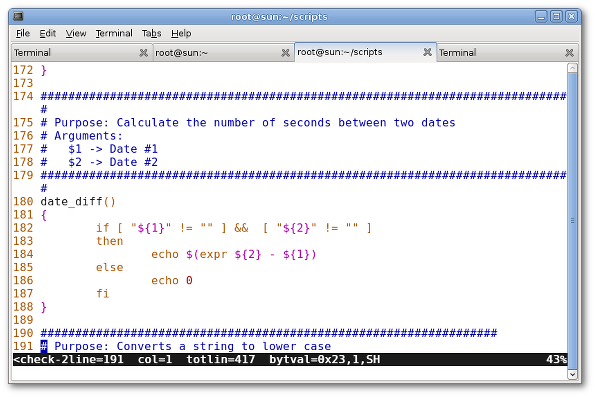
Task: Switch to the last Terminal tab
Action: pyautogui.click(x=507, y=53)
